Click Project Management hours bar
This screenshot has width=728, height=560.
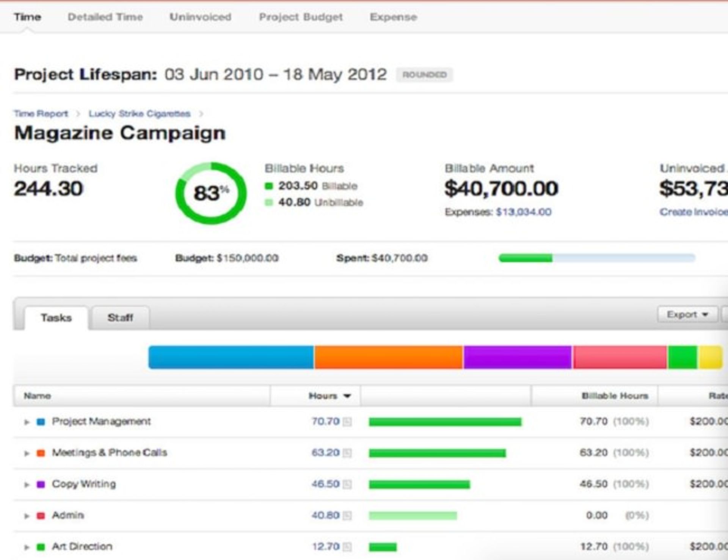(445, 422)
